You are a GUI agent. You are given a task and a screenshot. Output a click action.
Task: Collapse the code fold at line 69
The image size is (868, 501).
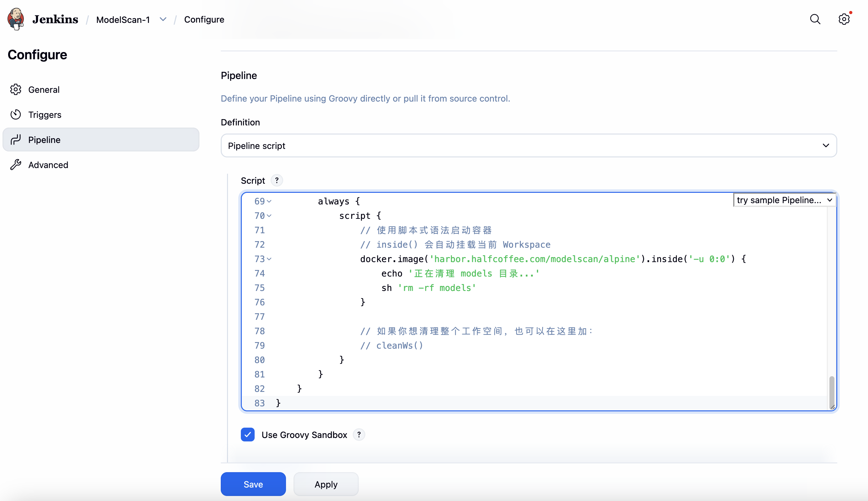coord(269,201)
